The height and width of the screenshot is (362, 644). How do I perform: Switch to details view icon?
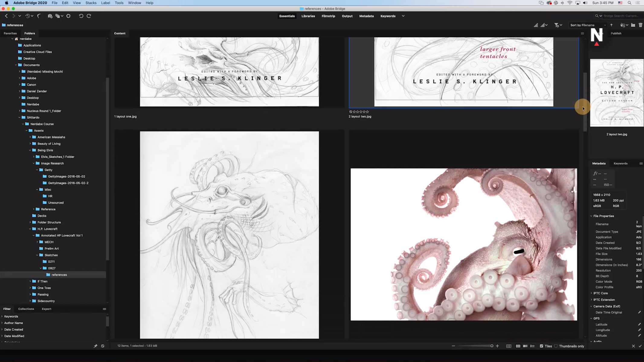click(525, 346)
